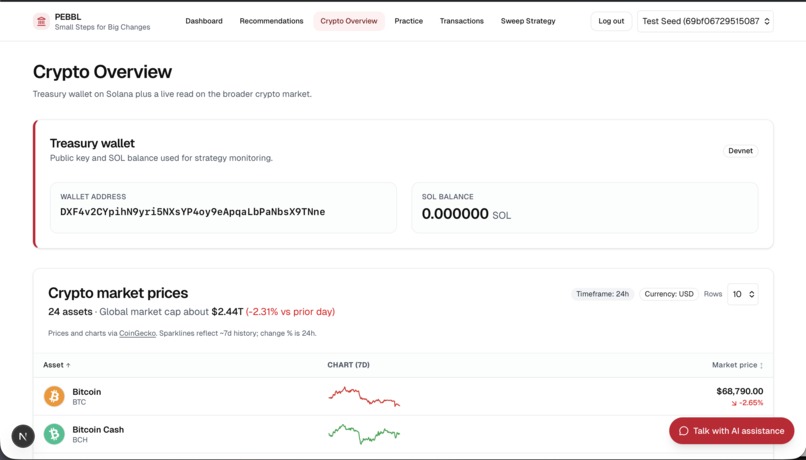This screenshot has width=806, height=460.
Task: Click the -2.65% Bitcoin change value
Action: click(747, 403)
